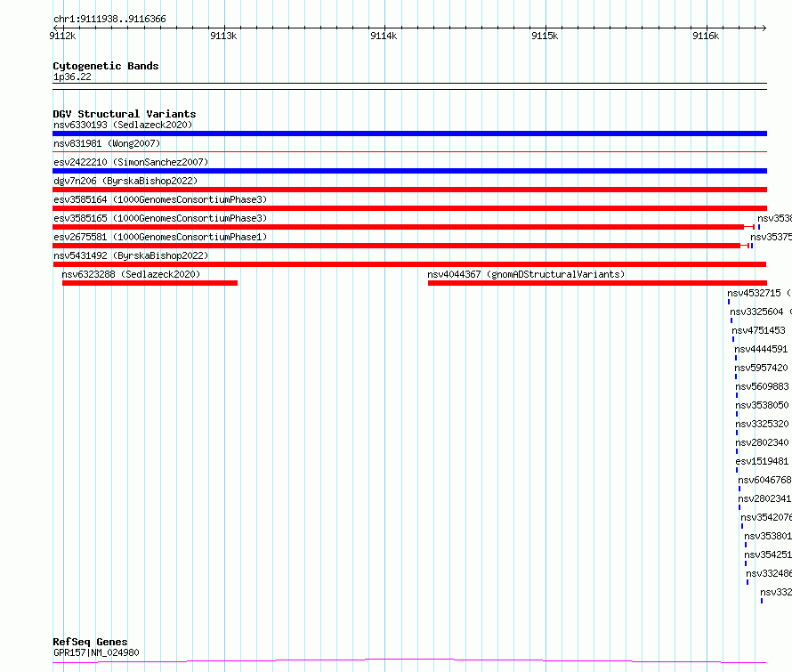Click the nsv4751453 variant label

pos(758,330)
